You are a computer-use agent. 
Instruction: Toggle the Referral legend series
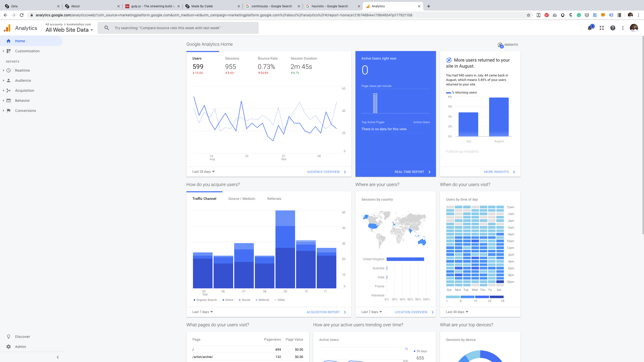coord(262,300)
